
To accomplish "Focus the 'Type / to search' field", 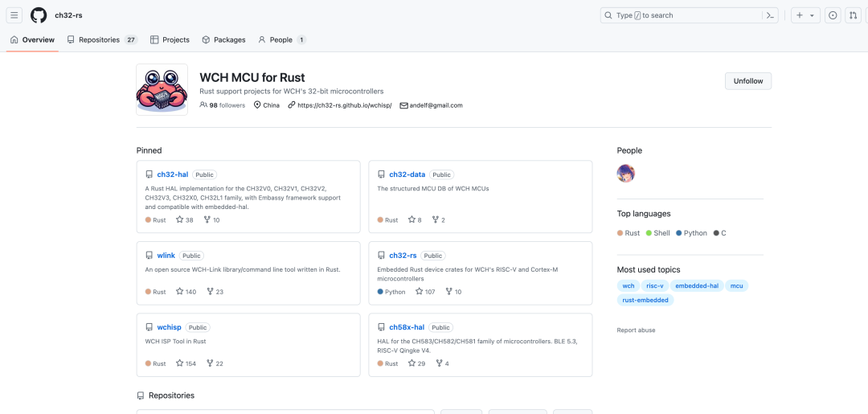I will tap(689, 15).
